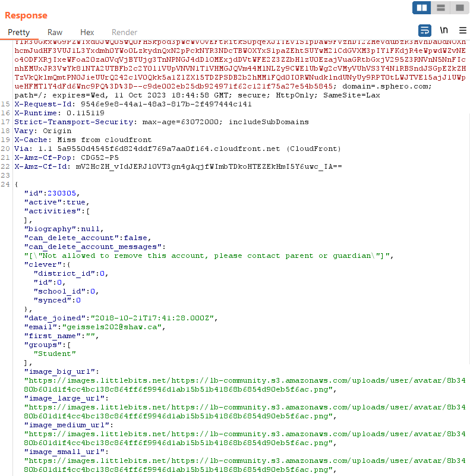Toggle show non-printable characters \n
Image resolution: width=470 pixels, height=476 pixels.
coord(444,30)
